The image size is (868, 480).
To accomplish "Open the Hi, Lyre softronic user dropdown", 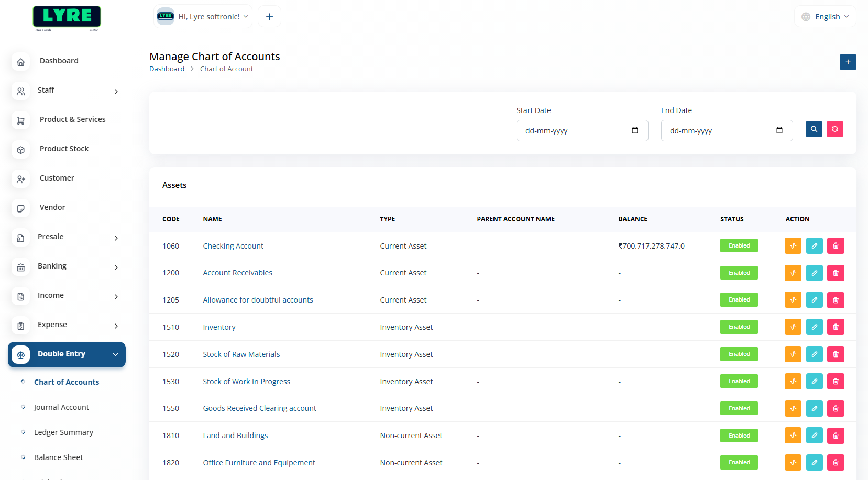I will click(203, 17).
